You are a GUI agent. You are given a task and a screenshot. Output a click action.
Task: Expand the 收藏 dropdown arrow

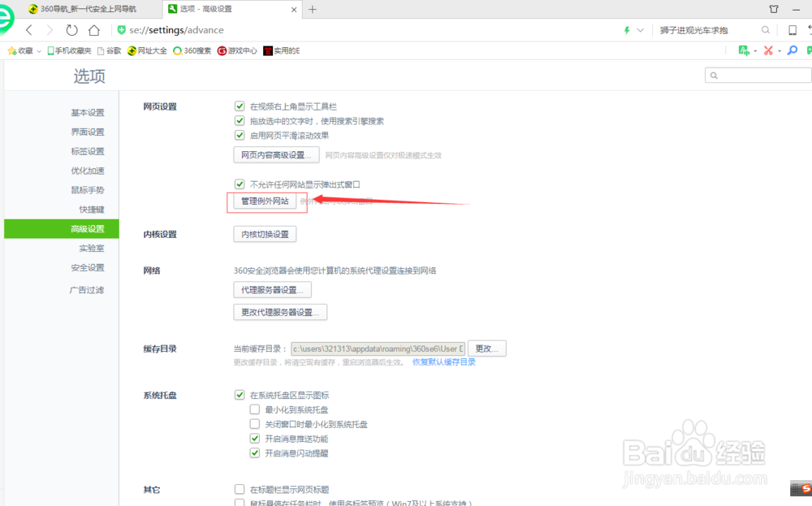pyautogui.click(x=39, y=50)
